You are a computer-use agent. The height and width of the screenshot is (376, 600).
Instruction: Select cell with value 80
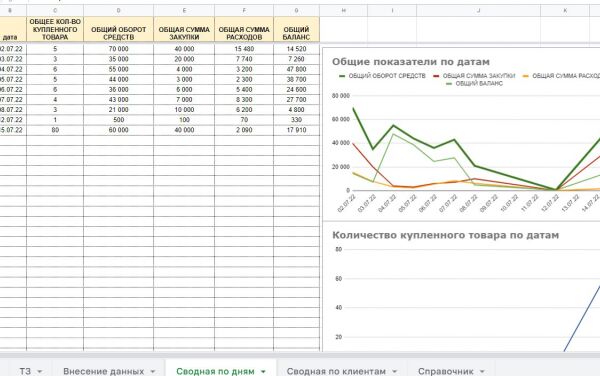pos(55,130)
